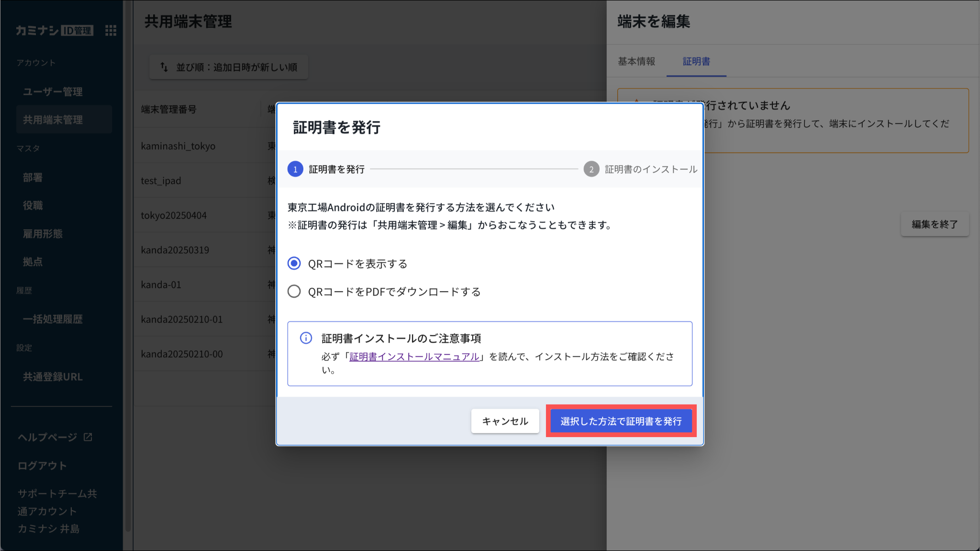Open 一括処理履歴 in sidebar
This screenshot has height=551, width=980.
point(53,319)
